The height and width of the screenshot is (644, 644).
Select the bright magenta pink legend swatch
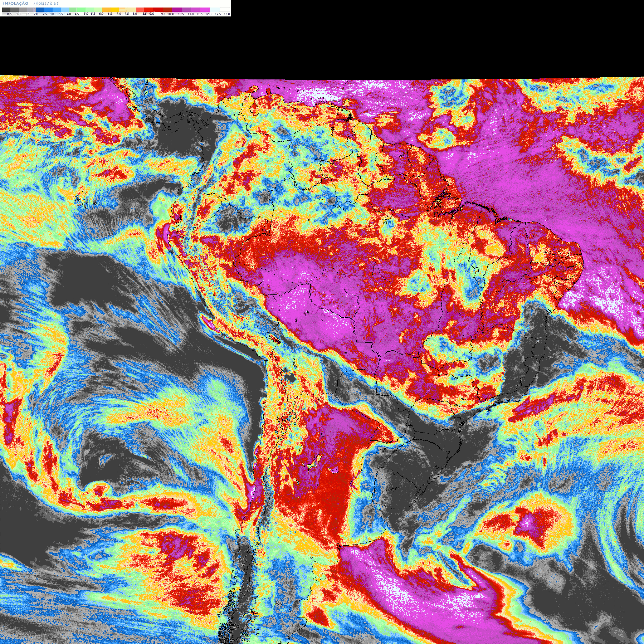[205, 10]
